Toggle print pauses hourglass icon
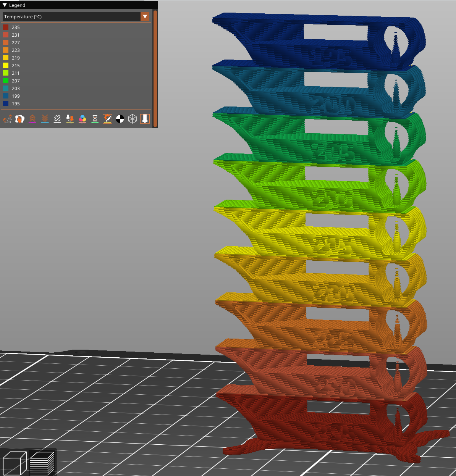The image size is (456, 476). 95,119
